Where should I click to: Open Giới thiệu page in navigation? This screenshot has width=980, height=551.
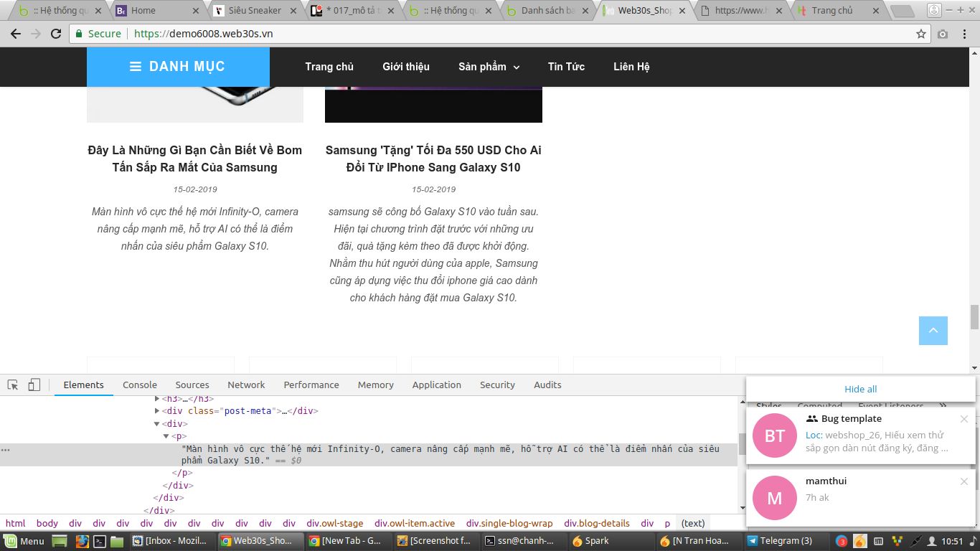406,67
